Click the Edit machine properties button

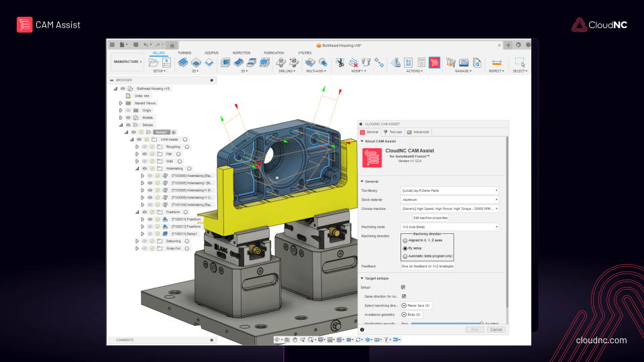(x=430, y=218)
